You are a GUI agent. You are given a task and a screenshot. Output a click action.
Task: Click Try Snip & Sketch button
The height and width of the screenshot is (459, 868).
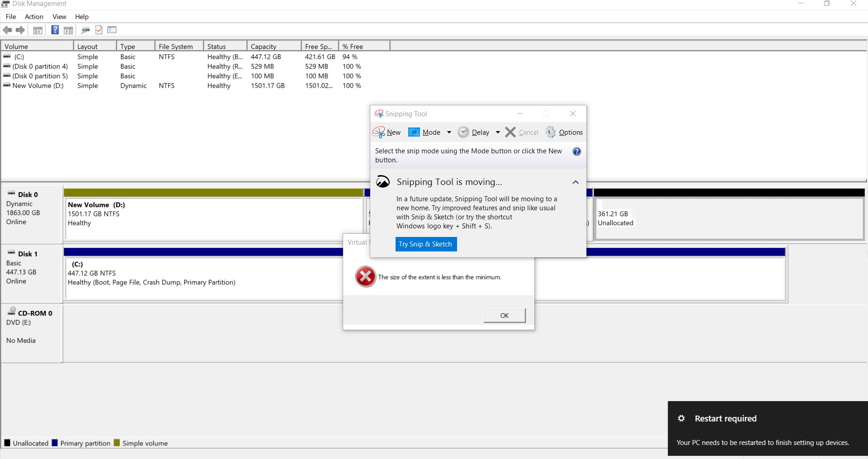(426, 244)
